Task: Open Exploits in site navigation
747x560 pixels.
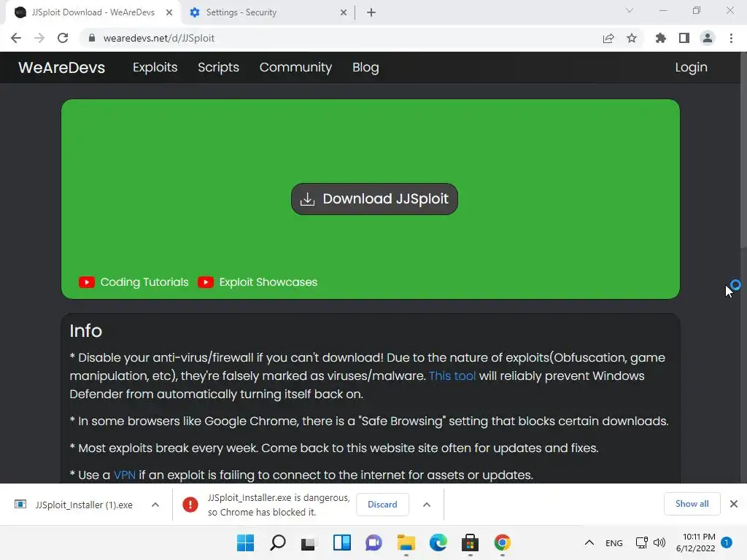Action: click(155, 68)
